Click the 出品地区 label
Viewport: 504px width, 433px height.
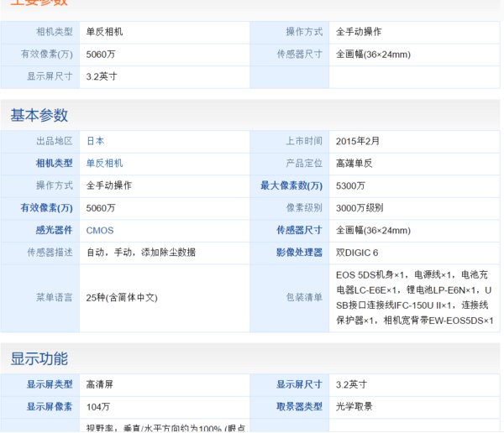tap(54, 141)
